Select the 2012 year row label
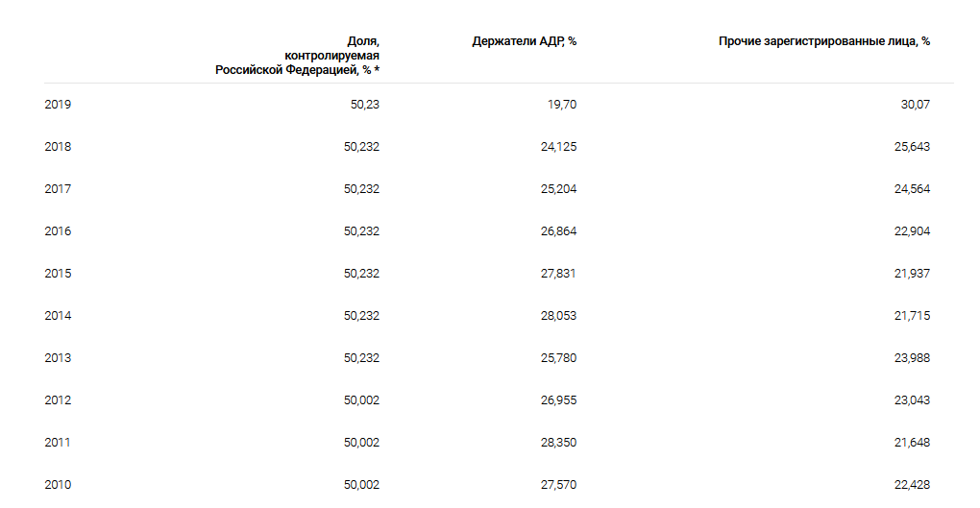The height and width of the screenshot is (508, 980). pos(58,399)
